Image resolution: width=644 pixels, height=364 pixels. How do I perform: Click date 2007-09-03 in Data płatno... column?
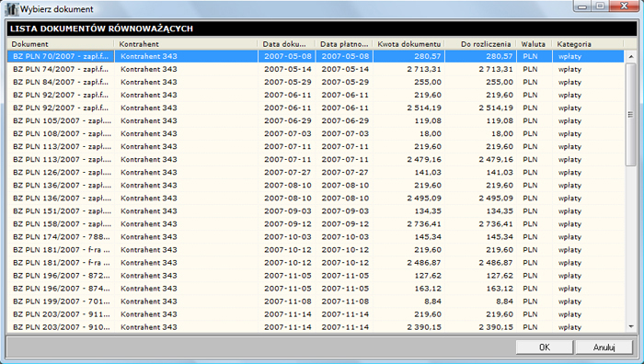(x=345, y=210)
